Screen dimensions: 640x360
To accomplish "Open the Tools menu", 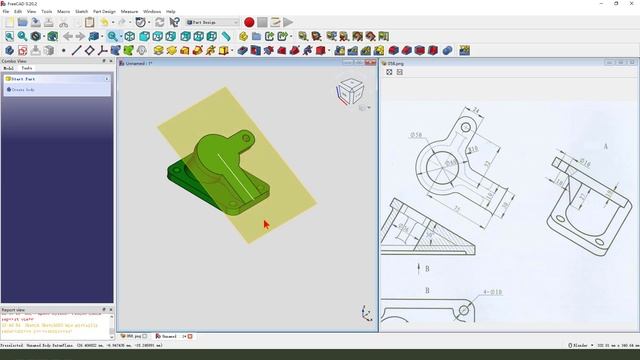I will pos(47,11).
